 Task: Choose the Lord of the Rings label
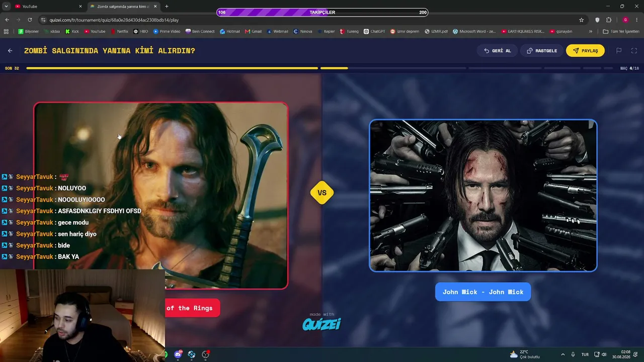[x=192, y=308]
